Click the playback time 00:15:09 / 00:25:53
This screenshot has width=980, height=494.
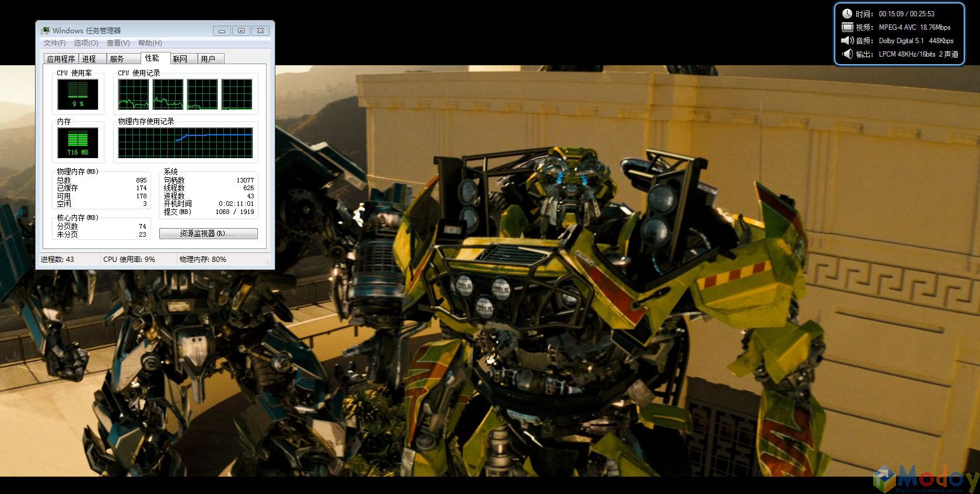pos(907,14)
